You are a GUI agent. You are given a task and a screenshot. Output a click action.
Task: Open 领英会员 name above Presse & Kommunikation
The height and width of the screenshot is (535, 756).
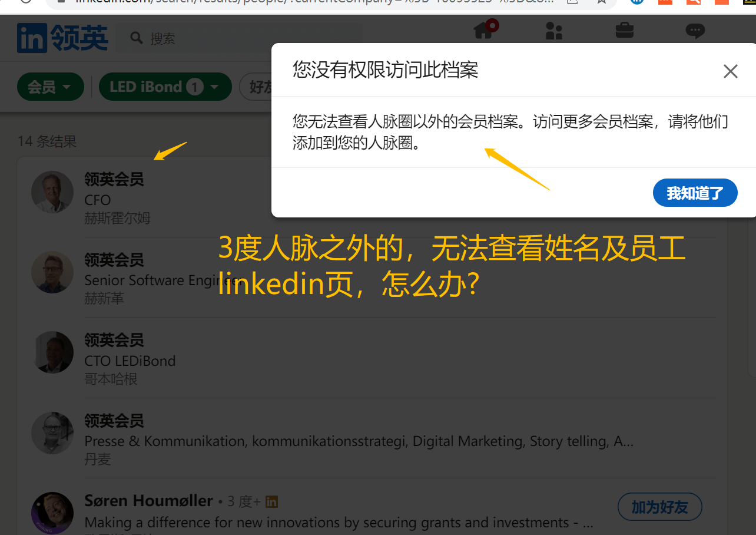click(x=114, y=421)
